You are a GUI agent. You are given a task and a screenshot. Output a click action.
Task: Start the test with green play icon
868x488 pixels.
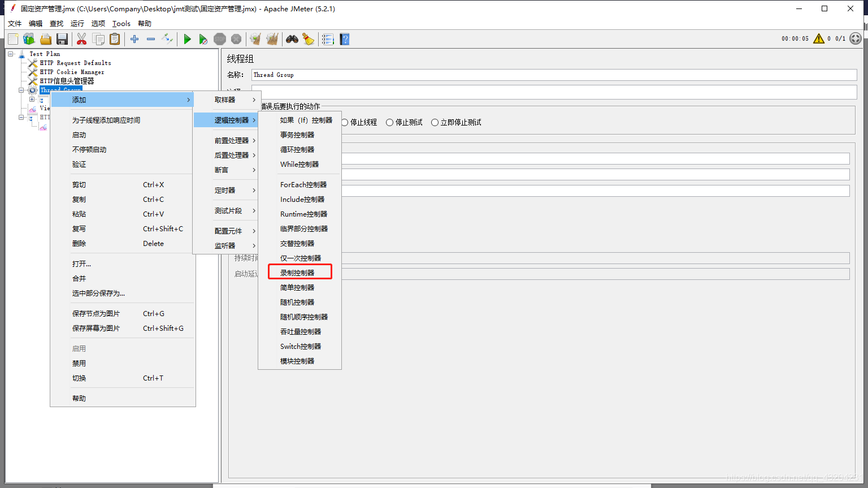[x=187, y=39]
